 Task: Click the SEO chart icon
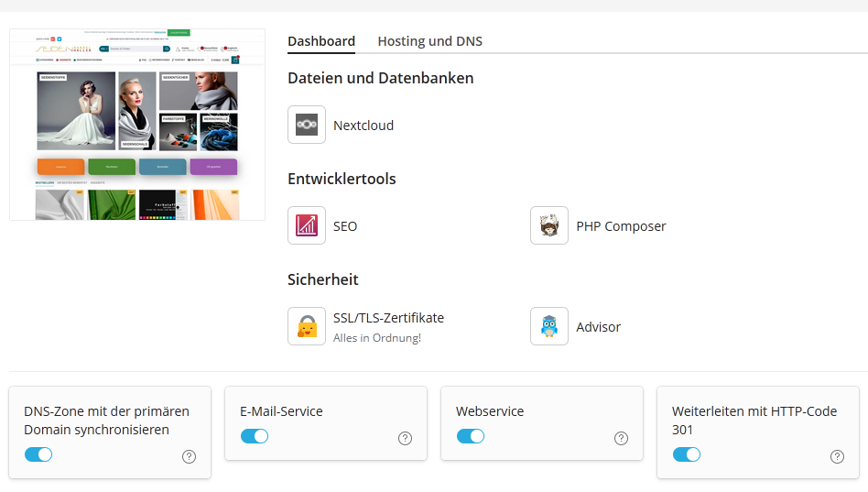307,225
